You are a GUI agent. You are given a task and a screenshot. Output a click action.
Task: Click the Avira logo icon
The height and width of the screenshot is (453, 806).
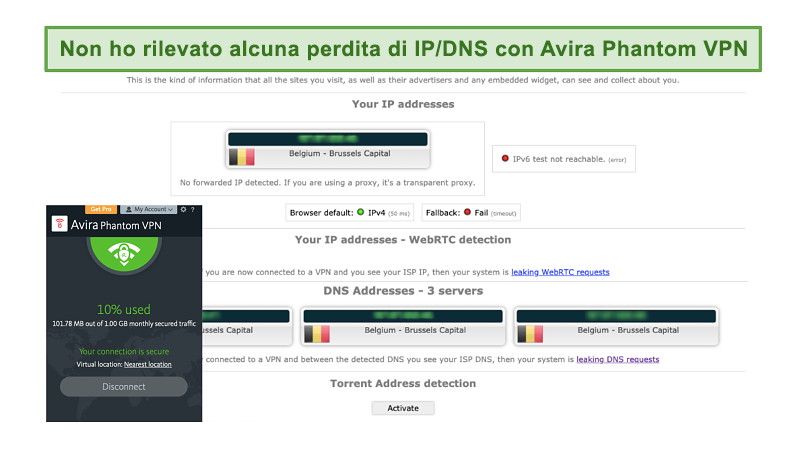pyautogui.click(x=60, y=224)
